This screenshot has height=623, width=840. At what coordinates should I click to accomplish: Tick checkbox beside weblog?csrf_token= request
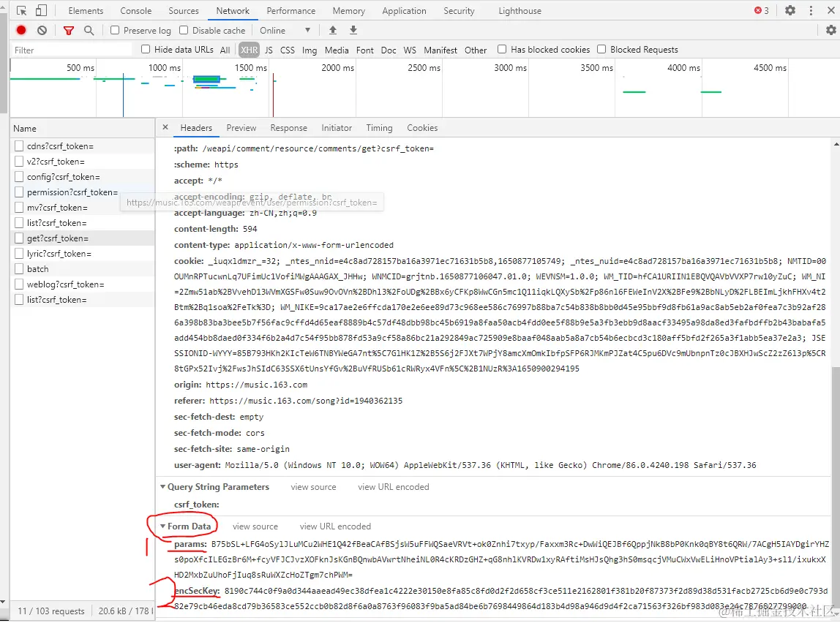[19, 284]
